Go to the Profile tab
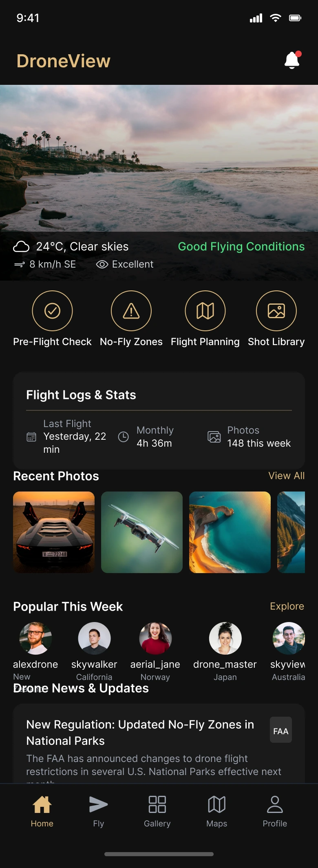This screenshot has height=868, width=318. (275, 811)
